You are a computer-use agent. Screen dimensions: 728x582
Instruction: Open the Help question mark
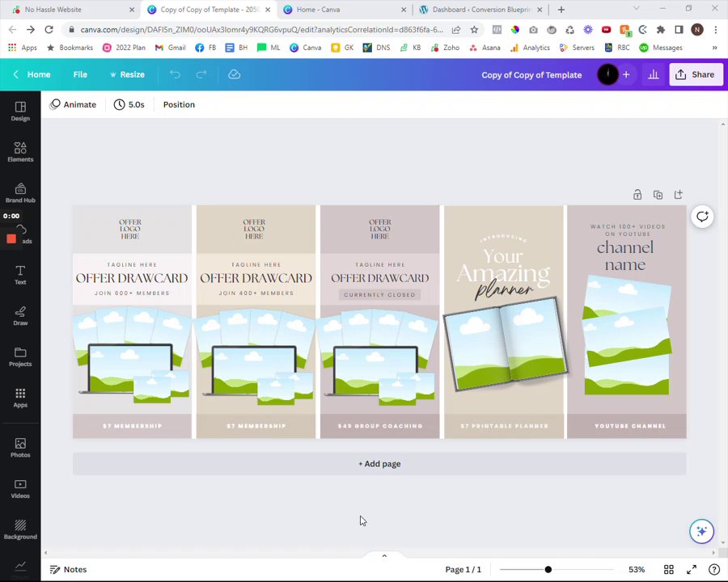(x=714, y=569)
